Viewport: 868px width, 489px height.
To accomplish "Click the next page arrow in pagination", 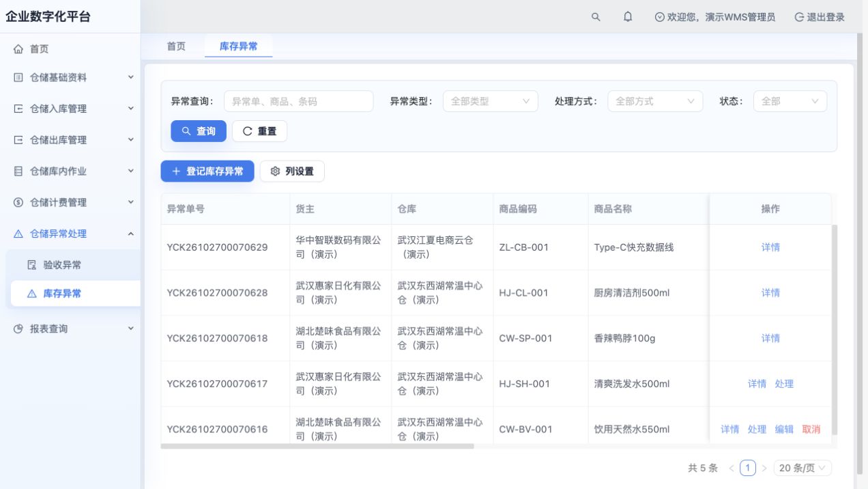I will pos(764,468).
